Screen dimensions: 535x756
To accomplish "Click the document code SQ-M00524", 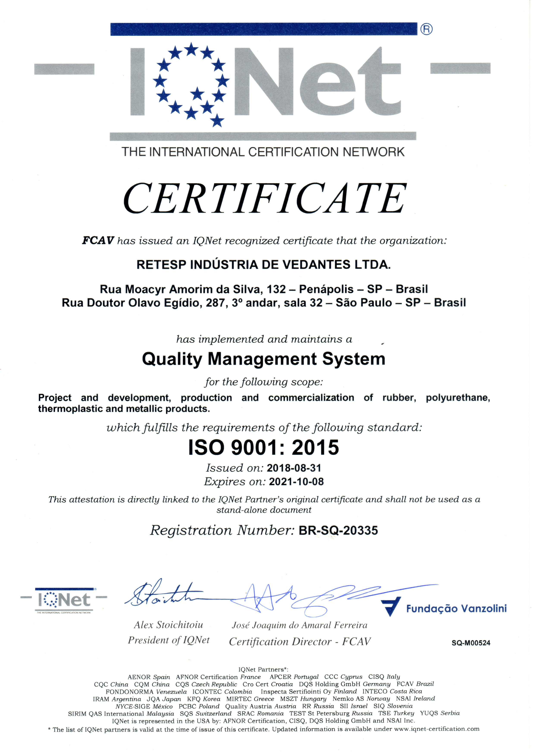I will [x=471, y=643].
